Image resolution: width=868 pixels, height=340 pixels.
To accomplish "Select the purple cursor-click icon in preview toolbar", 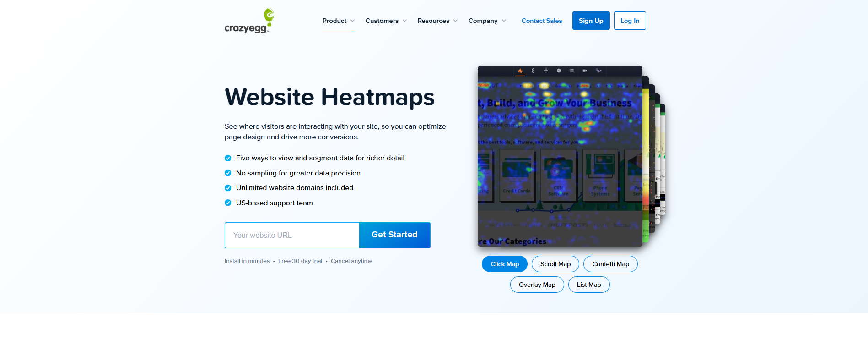I will [598, 71].
